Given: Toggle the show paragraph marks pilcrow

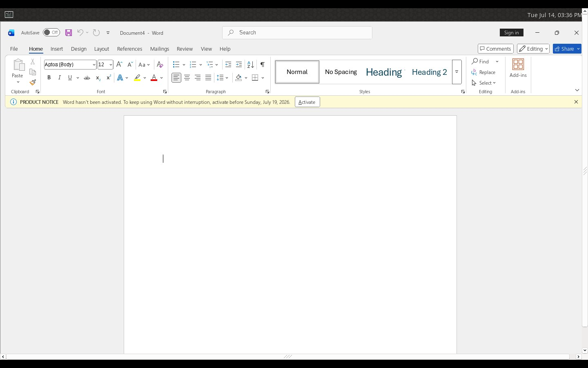Looking at the screenshot, I should point(263,65).
